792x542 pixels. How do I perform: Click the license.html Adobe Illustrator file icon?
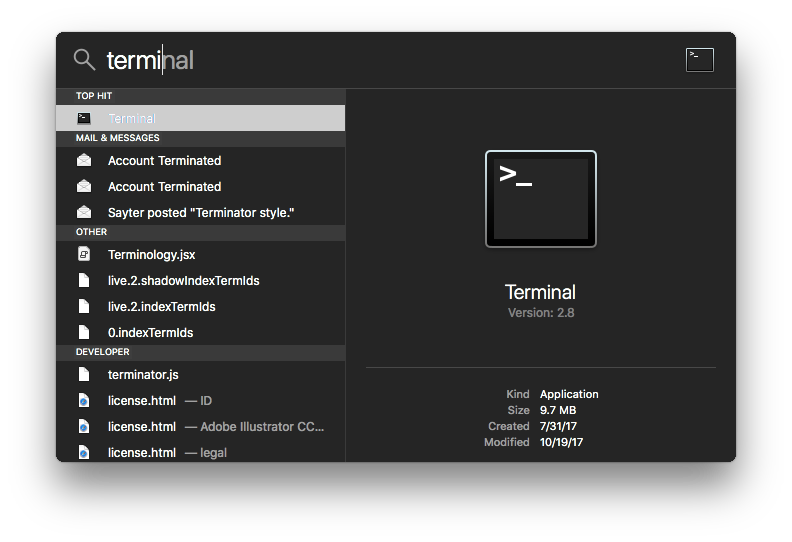click(84, 426)
